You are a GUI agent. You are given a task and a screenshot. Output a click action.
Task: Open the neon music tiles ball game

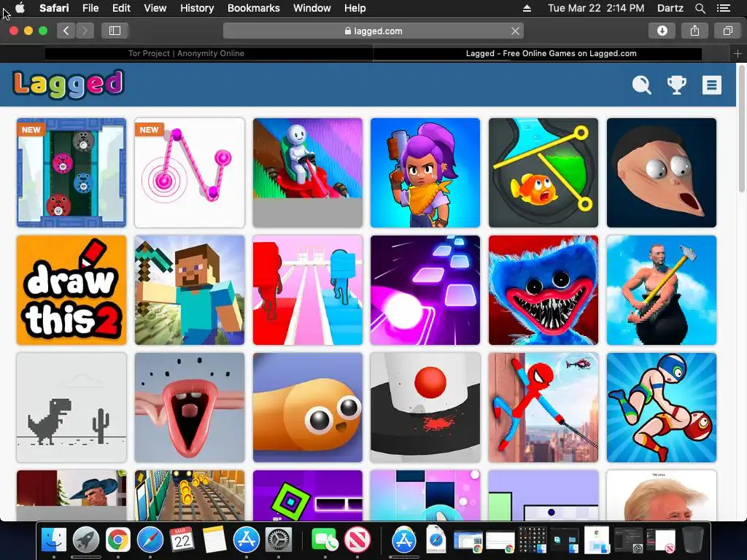pos(425,290)
